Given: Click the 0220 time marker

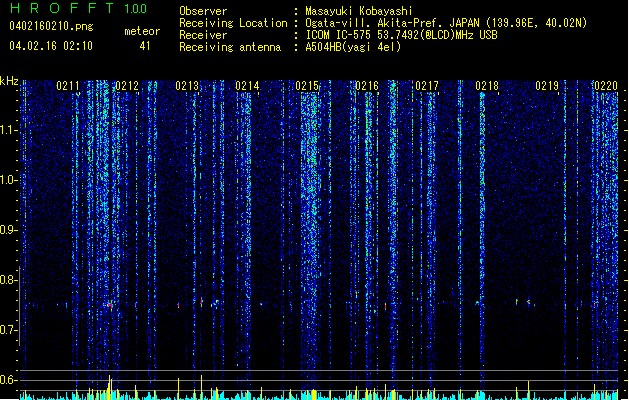Looking at the screenshot, I should pyautogui.click(x=606, y=86).
